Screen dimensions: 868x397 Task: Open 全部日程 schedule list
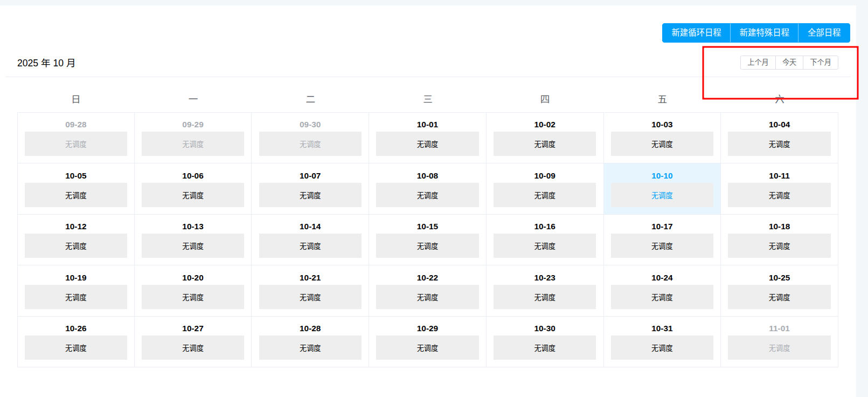click(824, 33)
